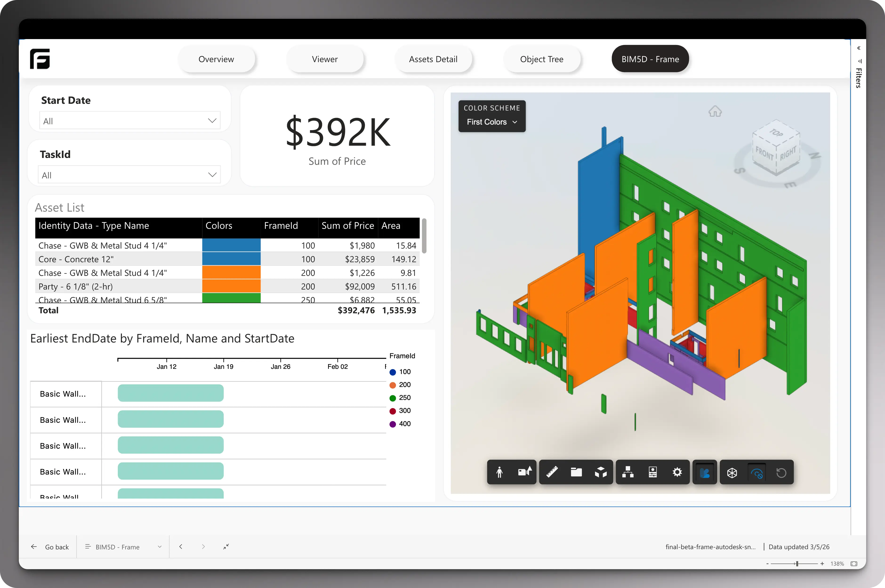Open the viewer settings gear
The image size is (885, 588).
tap(677, 472)
